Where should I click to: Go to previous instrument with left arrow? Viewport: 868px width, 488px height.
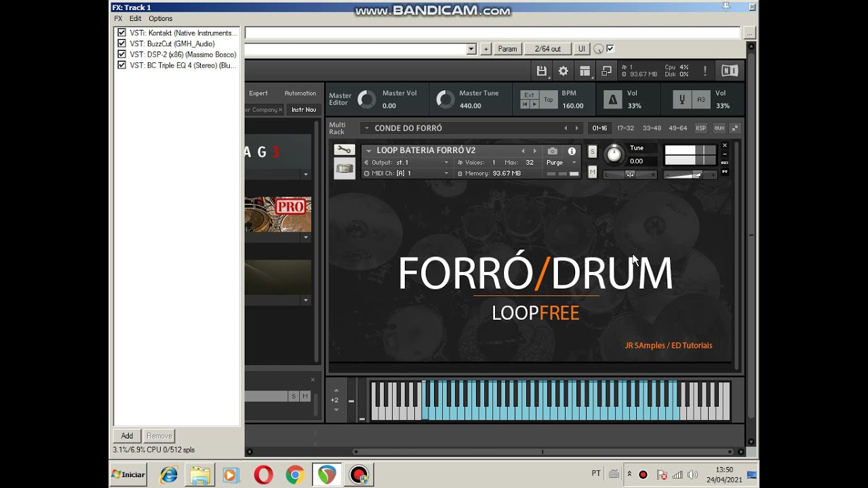(x=523, y=151)
